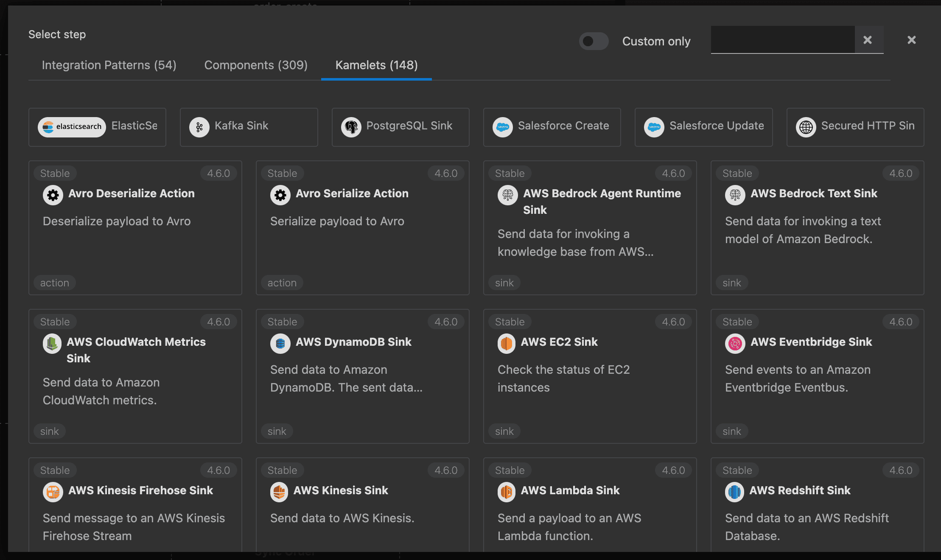Click the 'Select step' dialog heading
Screen dimensions: 941x560
[x=57, y=34]
